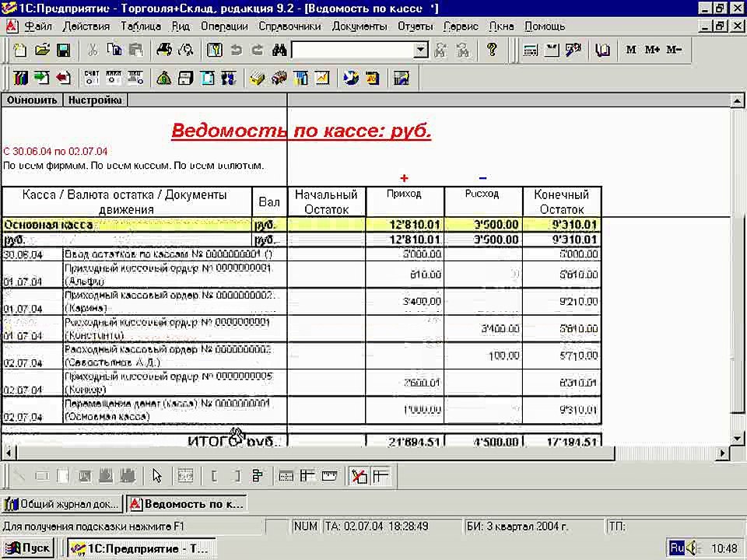Click the Конечный Остаток column header

click(x=562, y=202)
